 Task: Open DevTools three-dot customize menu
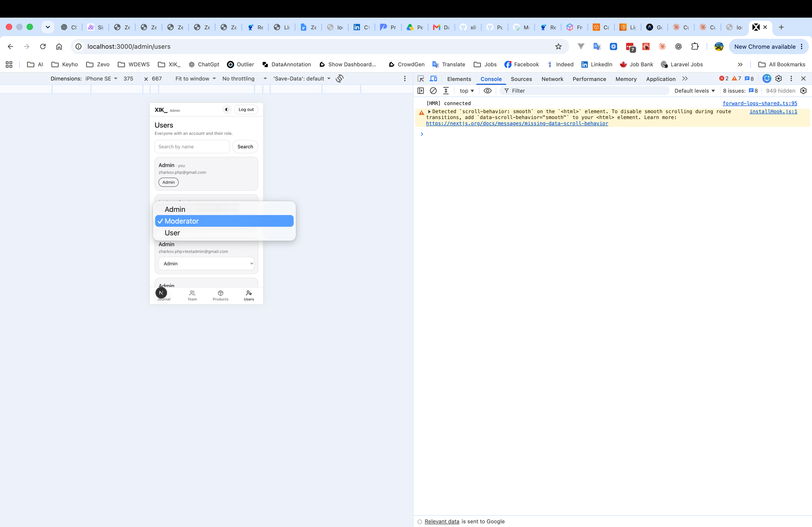tap(791, 79)
